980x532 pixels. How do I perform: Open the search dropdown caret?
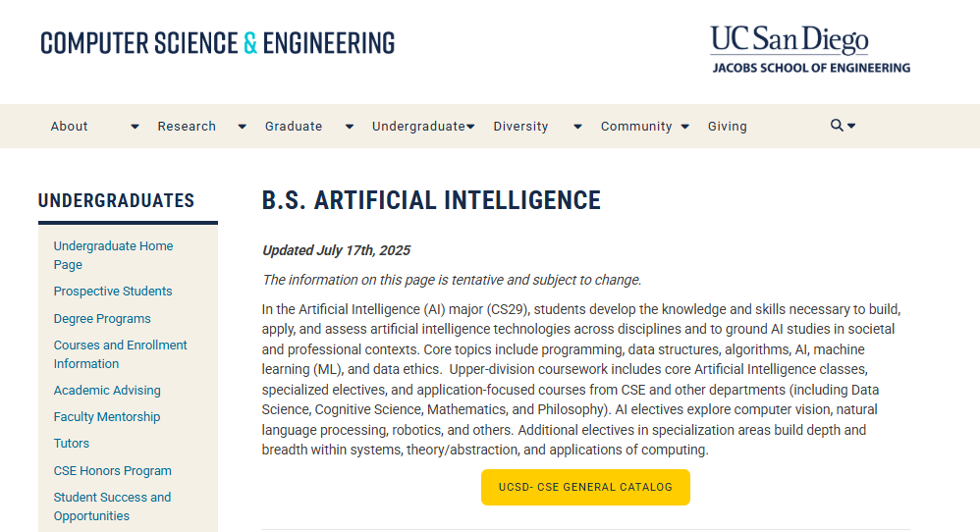(851, 127)
